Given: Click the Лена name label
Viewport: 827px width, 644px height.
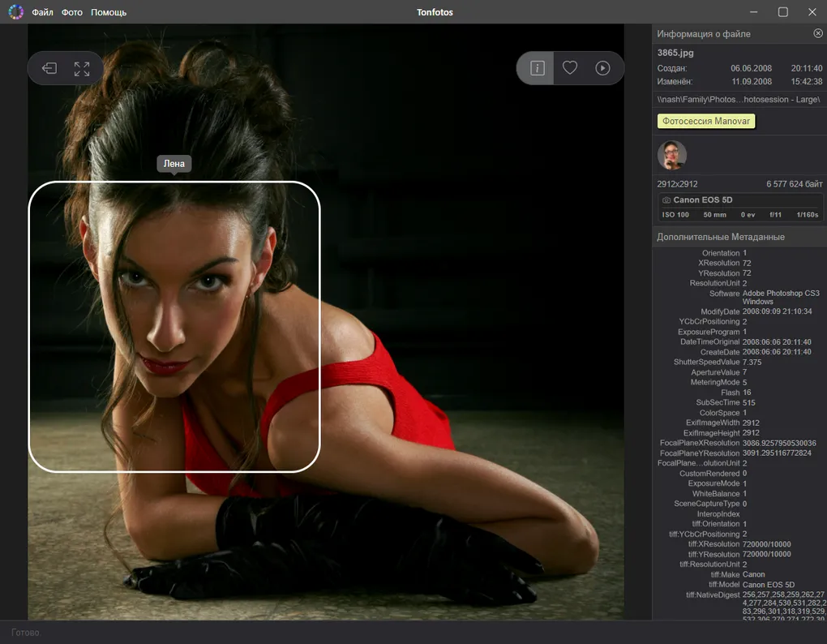Looking at the screenshot, I should click(x=174, y=164).
